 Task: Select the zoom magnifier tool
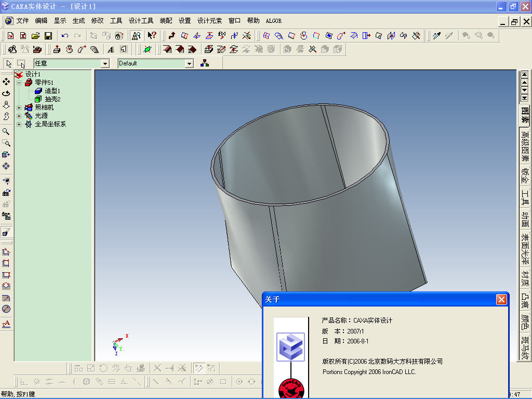(6, 131)
